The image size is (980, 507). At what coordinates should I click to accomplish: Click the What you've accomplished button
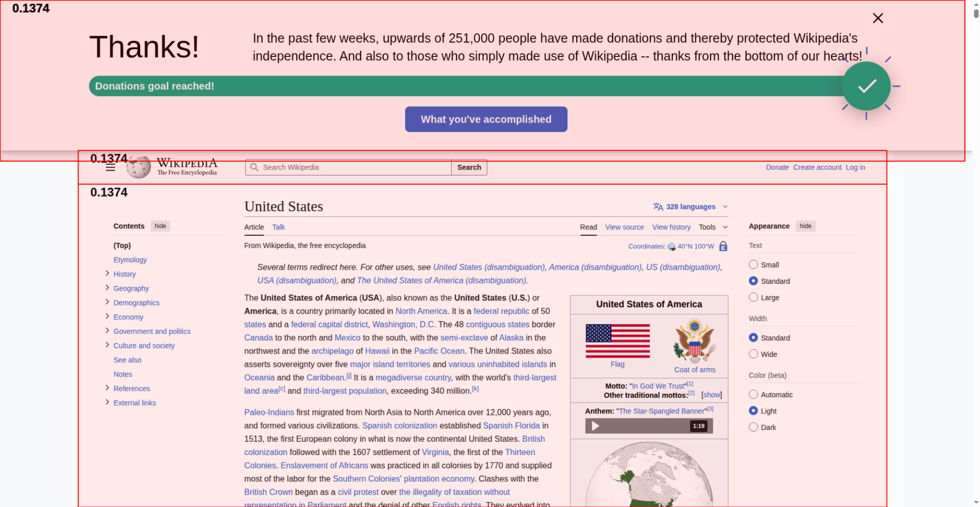(x=486, y=119)
